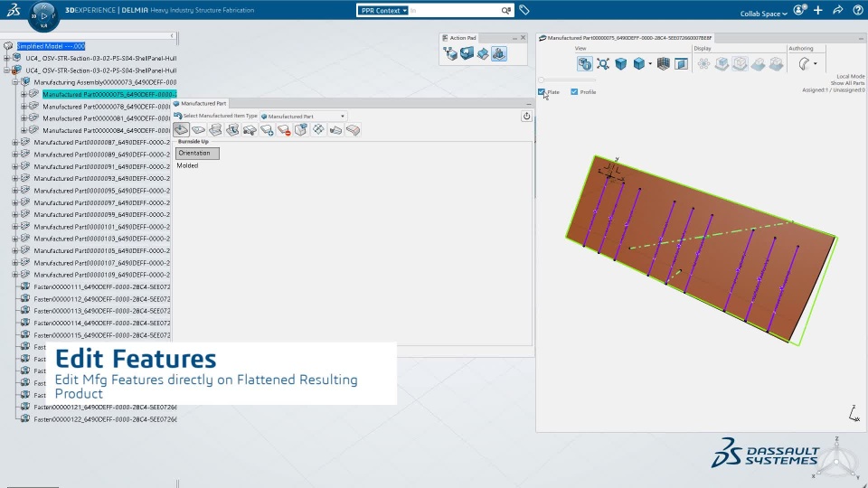Open Manufactured Item Type combo box
This screenshot has width=868, height=488.
pyautogui.click(x=304, y=117)
